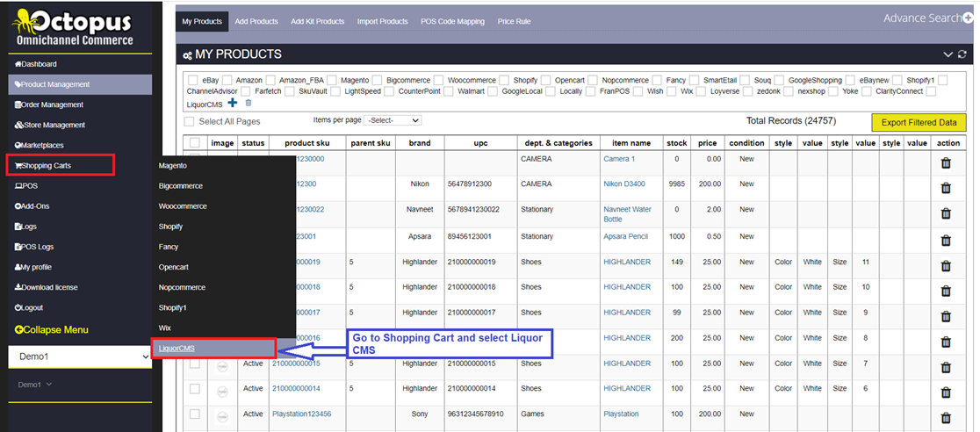Click thumbnail image of SKU 210000000015

click(222, 367)
